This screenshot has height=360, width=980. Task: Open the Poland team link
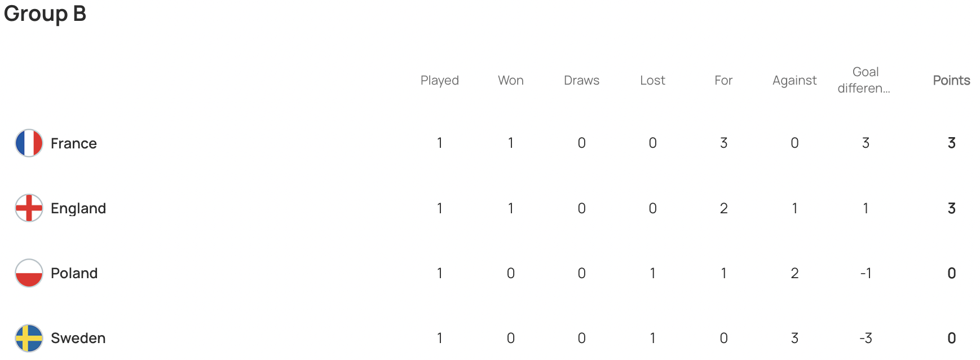click(74, 273)
